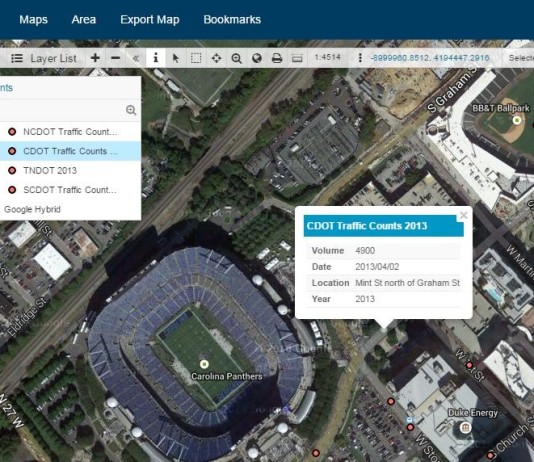Select the arrow pointer tool
Screen dimensions: 534x462
(x=176, y=58)
